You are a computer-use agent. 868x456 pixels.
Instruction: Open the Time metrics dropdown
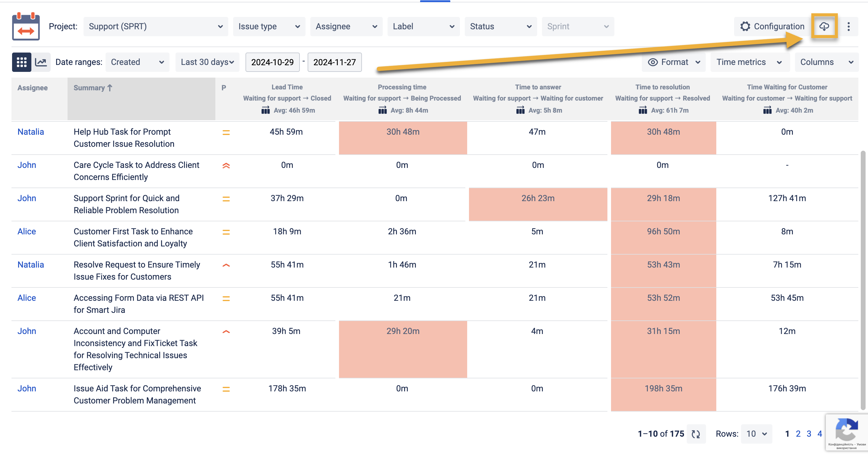tap(750, 62)
